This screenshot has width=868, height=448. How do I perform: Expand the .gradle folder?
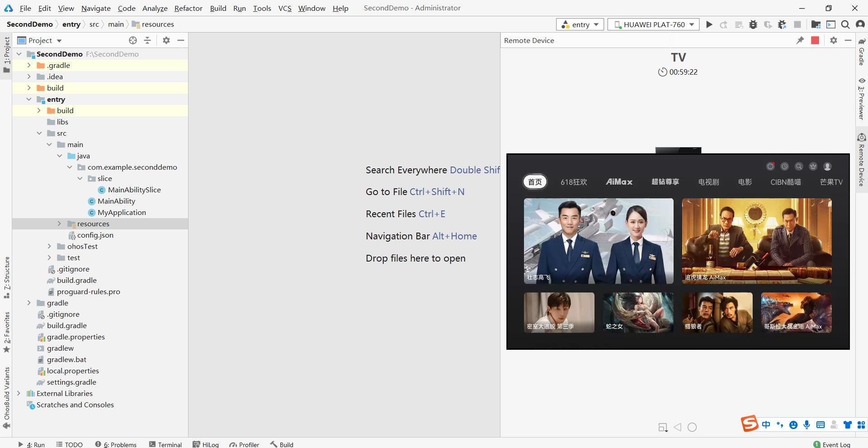(x=29, y=65)
